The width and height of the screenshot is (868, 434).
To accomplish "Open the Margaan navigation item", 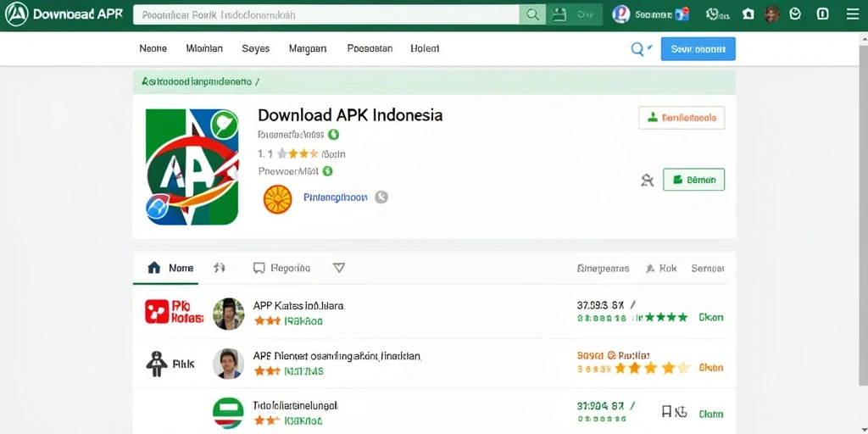I will click(308, 48).
